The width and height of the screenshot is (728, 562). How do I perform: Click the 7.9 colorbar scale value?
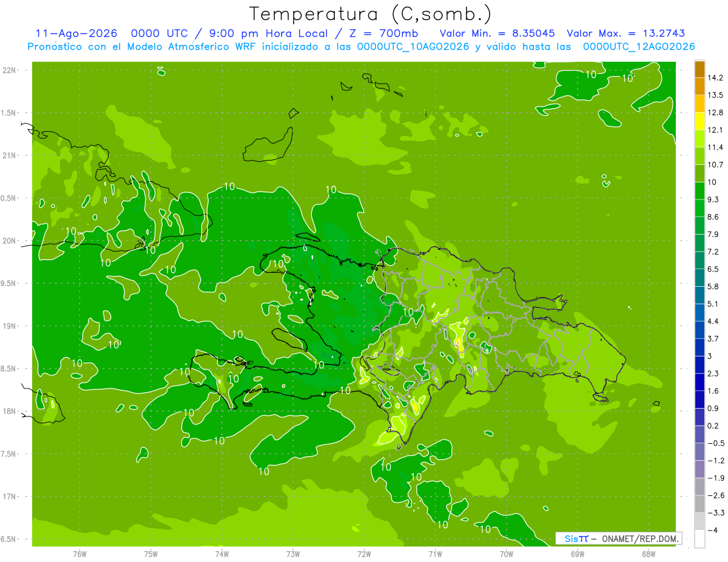tap(713, 234)
